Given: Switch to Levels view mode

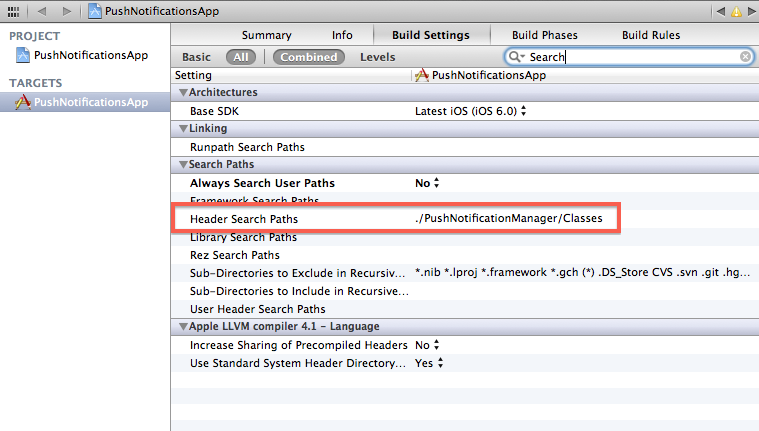Looking at the screenshot, I should tap(378, 57).
